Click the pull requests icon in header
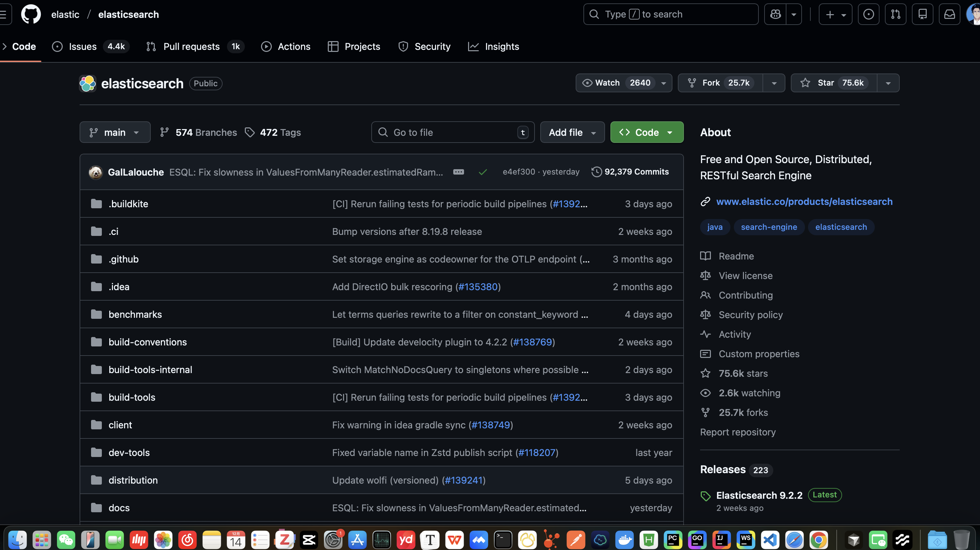The image size is (980, 550). [895, 14]
